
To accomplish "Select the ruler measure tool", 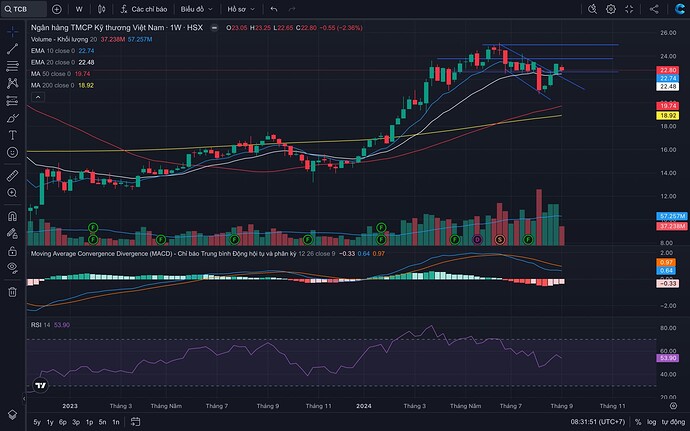I will point(12,176).
